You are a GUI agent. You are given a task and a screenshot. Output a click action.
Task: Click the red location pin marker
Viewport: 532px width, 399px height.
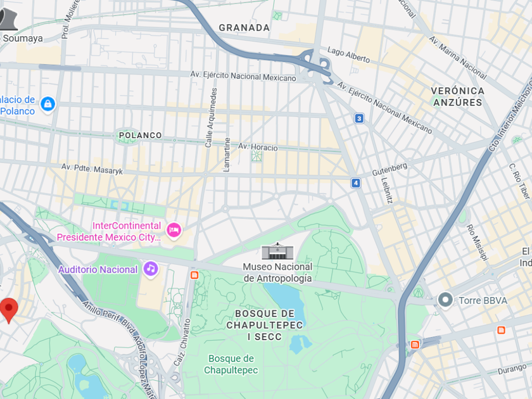tap(9, 310)
